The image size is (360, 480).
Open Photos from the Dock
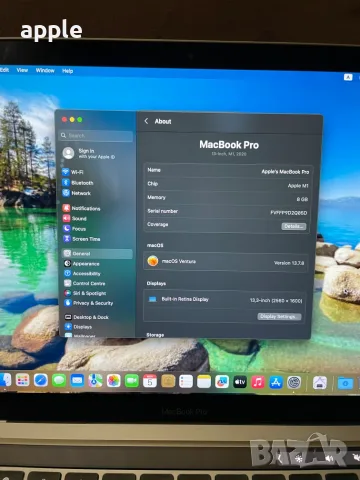(113, 381)
